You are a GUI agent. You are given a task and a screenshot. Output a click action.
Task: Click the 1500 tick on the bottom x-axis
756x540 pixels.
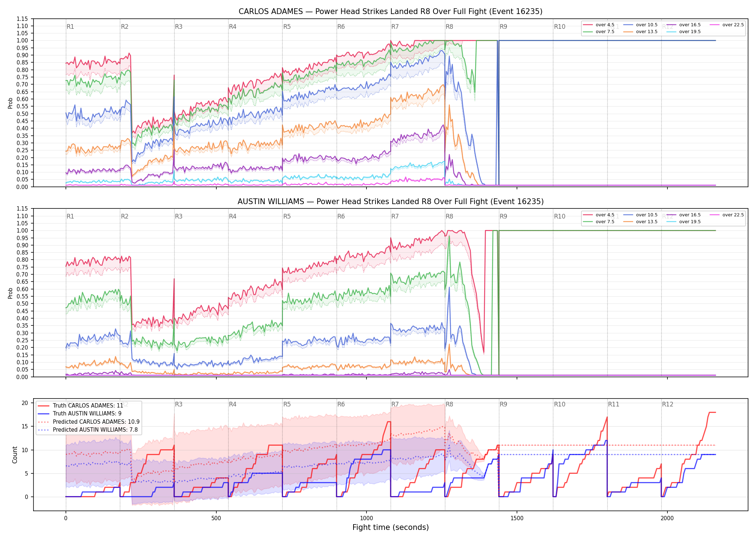(517, 518)
